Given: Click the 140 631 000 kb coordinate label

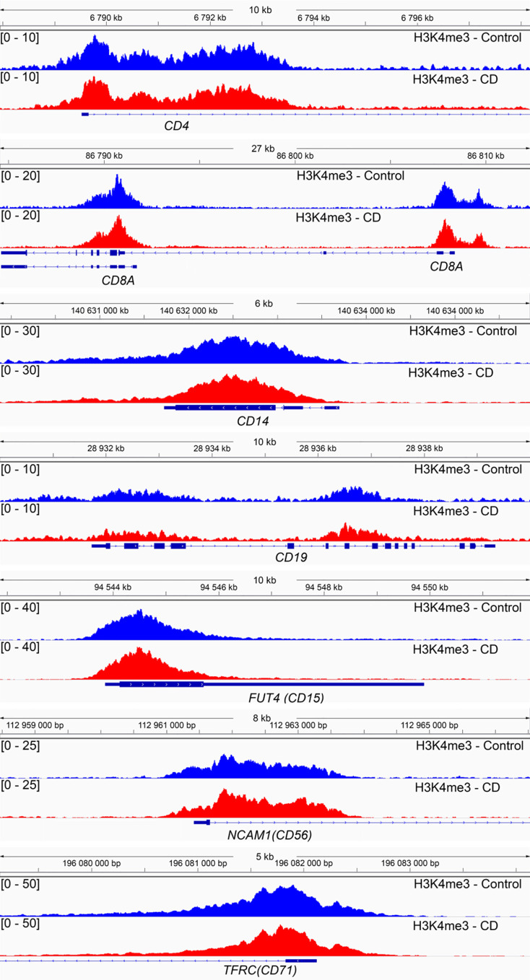Looking at the screenshot, I should click(100, 311).
